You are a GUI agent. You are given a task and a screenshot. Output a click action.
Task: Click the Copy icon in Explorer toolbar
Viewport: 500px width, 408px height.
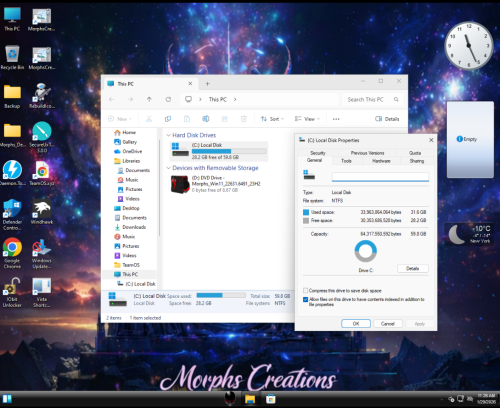pyautogui.click(x=168, y=119)
